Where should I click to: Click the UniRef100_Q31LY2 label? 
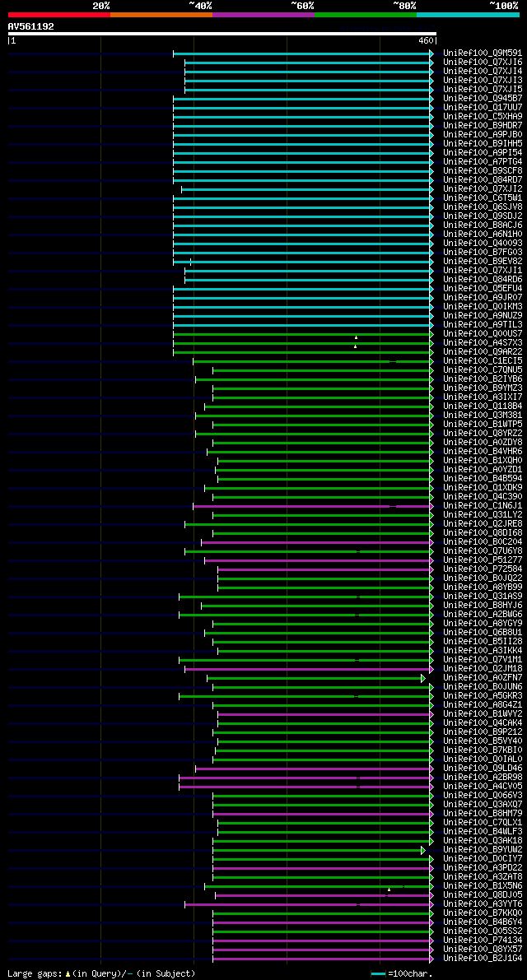tap(483, 514)
